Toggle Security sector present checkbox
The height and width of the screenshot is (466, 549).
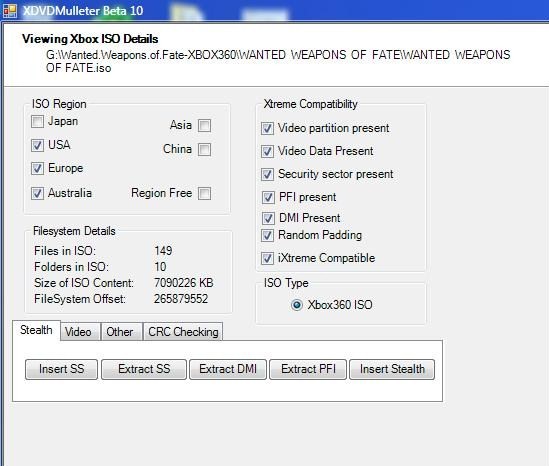(267, 174)
